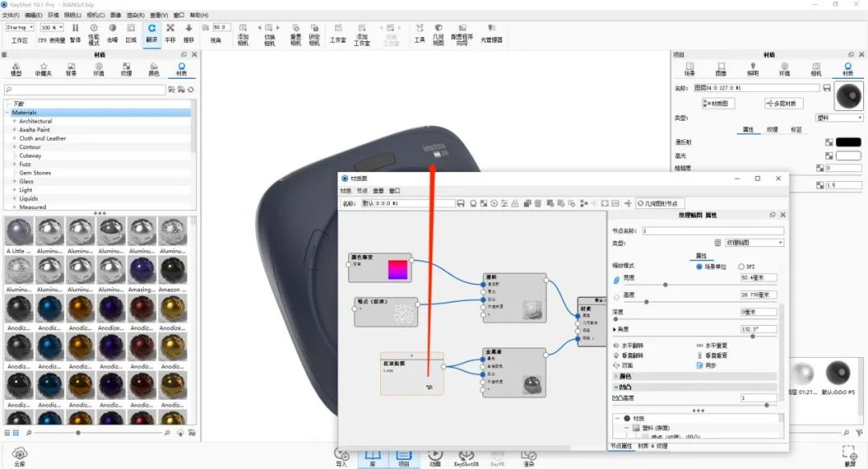Image resolution: width=868 pixels, height=469 pixels.
Task: Select the 推移 dolly tool
Action: click(x=189, y=28)
